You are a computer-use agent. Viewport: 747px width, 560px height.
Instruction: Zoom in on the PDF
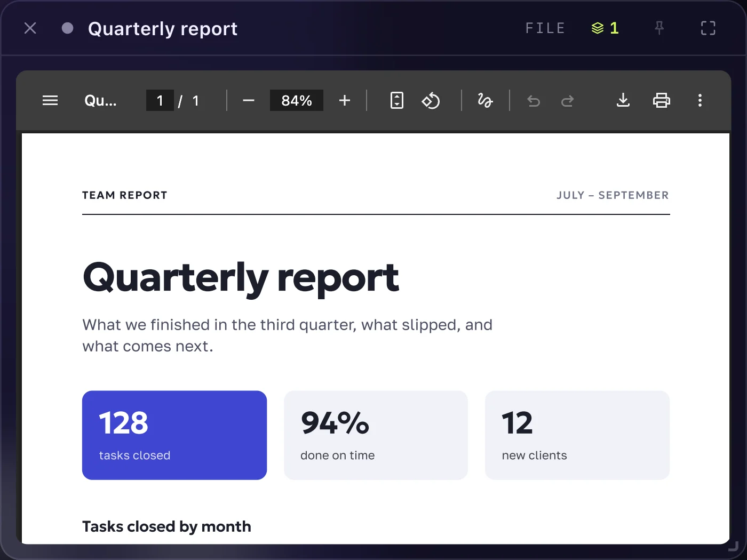(x=345, y=100)
